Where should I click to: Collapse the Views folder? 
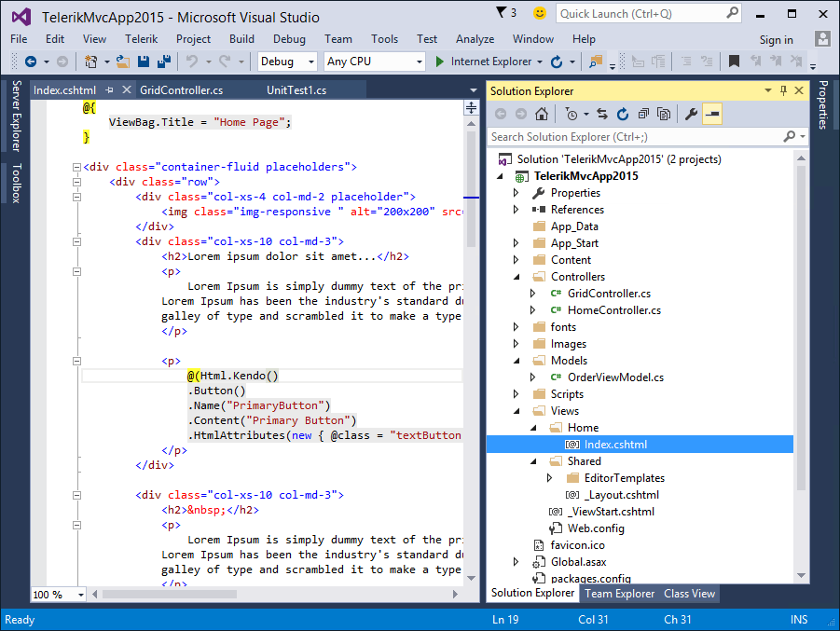[x=517, y=411]
